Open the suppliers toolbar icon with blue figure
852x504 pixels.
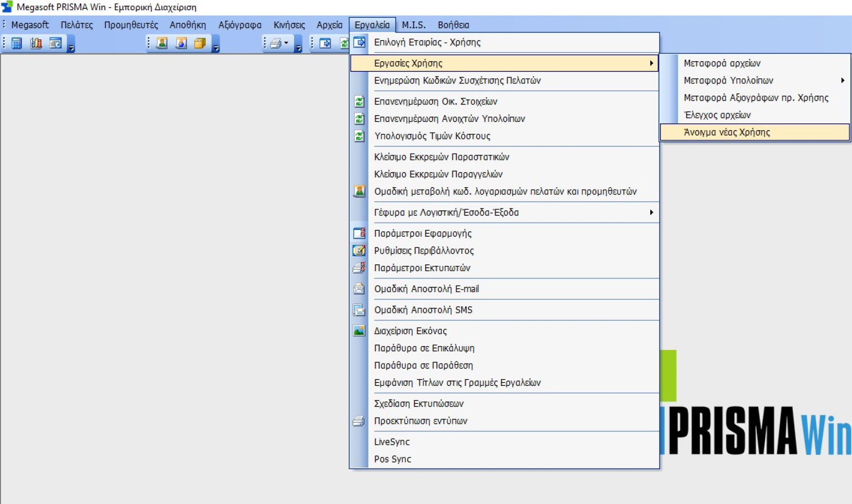(181, 43)
